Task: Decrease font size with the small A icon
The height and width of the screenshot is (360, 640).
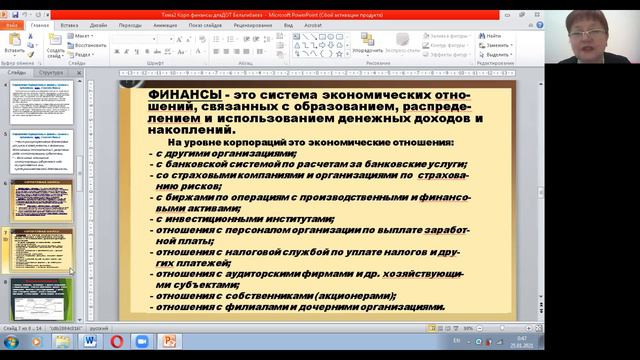Action: 188,40
